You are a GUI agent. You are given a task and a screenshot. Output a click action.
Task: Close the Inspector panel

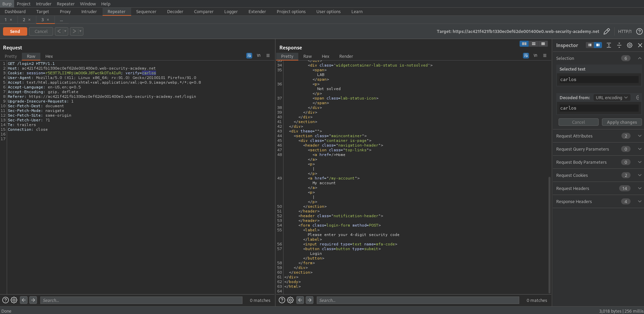(640, 45)
